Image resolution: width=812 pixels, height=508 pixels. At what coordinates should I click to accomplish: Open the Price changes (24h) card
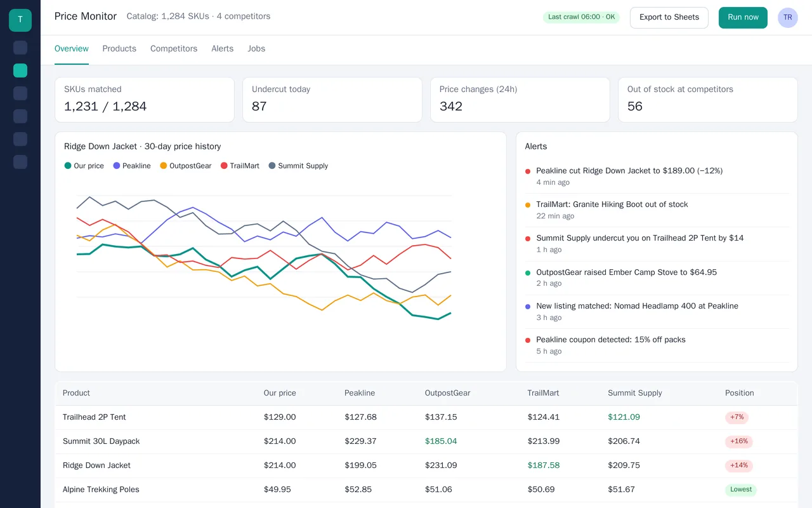click(x=520, y=100)
